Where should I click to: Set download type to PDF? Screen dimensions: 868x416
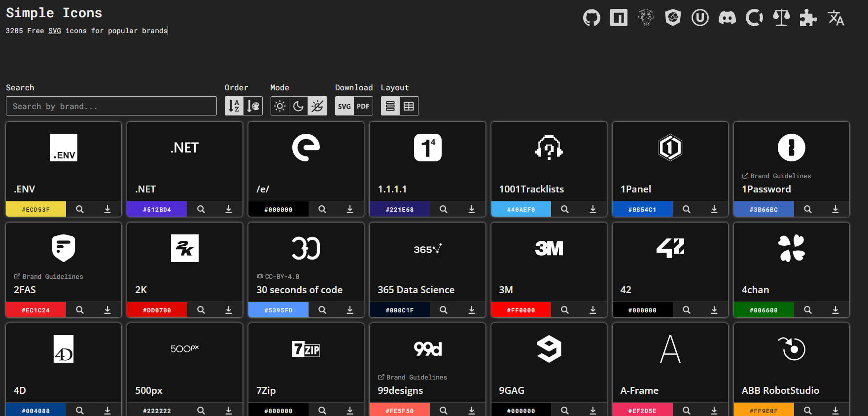[363, 106]
